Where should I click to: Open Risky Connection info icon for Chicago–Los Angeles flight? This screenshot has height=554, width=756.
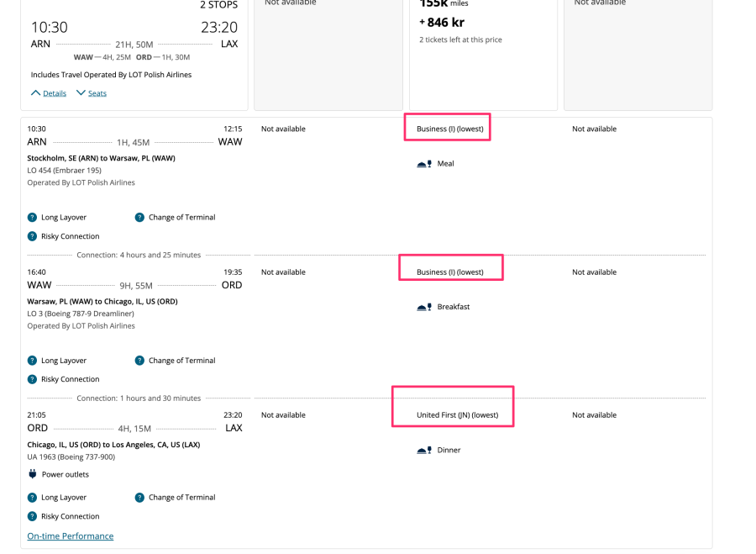coord(32,516)
